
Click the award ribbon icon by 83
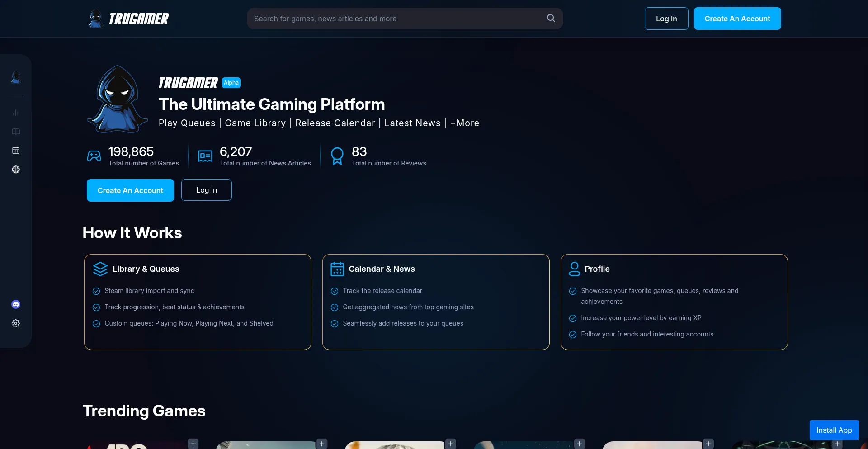point(337,156)
